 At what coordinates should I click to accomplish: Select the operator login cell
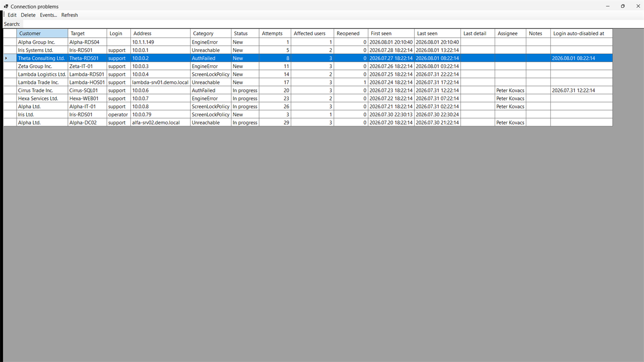[x=119, y=115]
